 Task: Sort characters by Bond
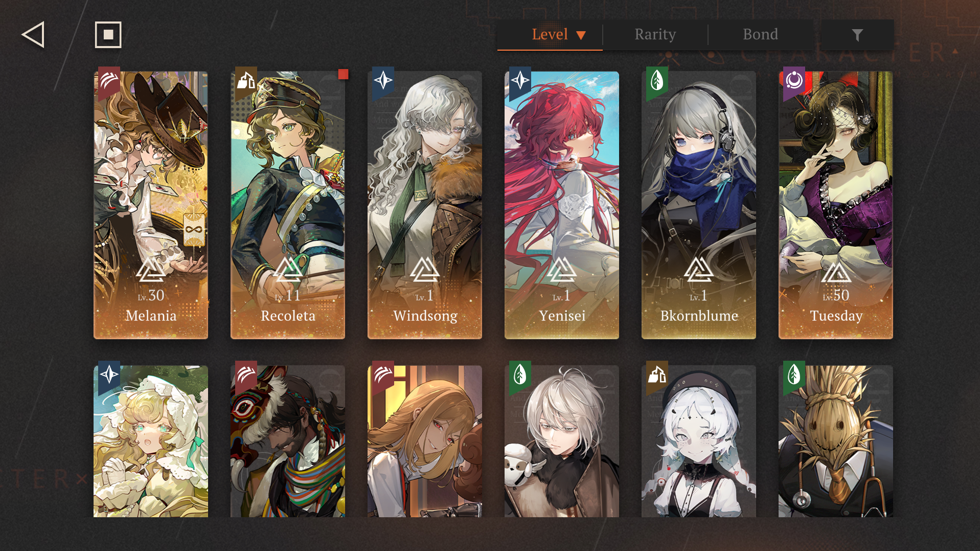(760, 34)
